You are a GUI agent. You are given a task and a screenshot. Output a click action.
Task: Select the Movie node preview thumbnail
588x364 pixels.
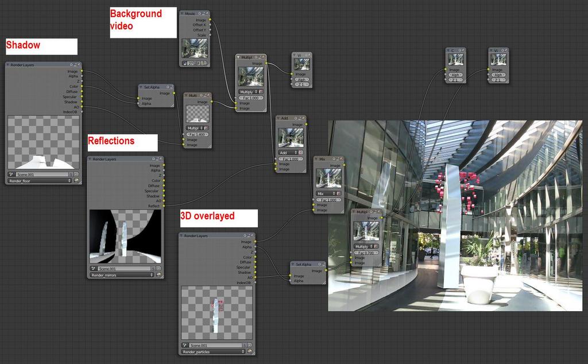[x=194, y=49]
